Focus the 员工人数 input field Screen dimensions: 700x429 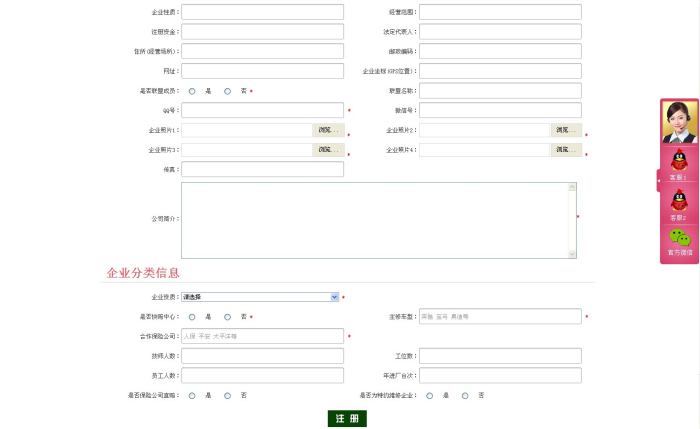coord(262,375)
